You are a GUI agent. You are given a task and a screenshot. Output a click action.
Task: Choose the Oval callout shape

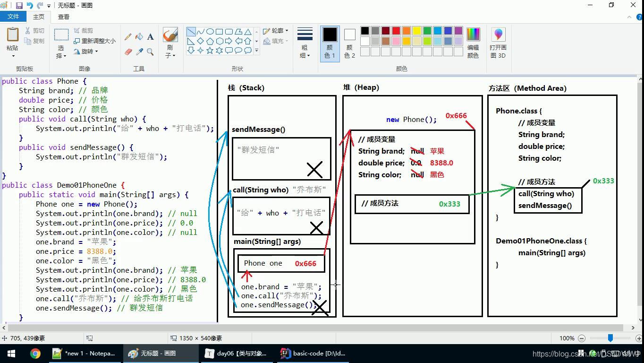(x=238, y=51)
